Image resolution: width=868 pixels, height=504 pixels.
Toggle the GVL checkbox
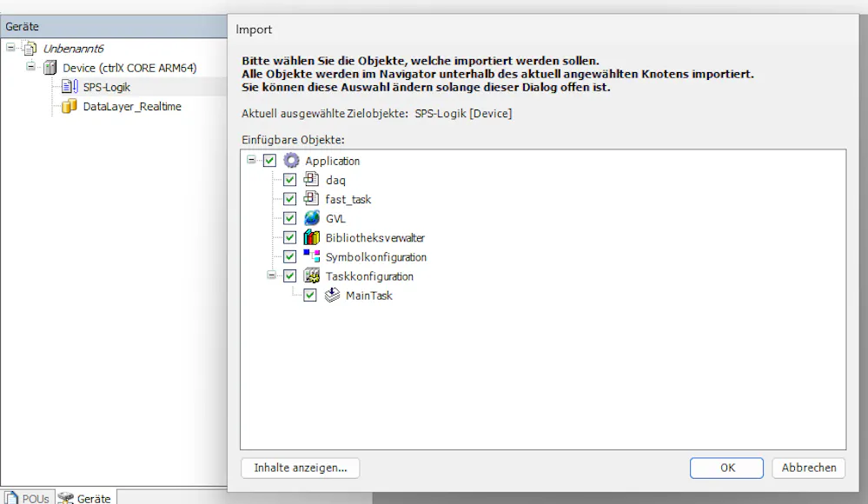[x=290, y=218]
